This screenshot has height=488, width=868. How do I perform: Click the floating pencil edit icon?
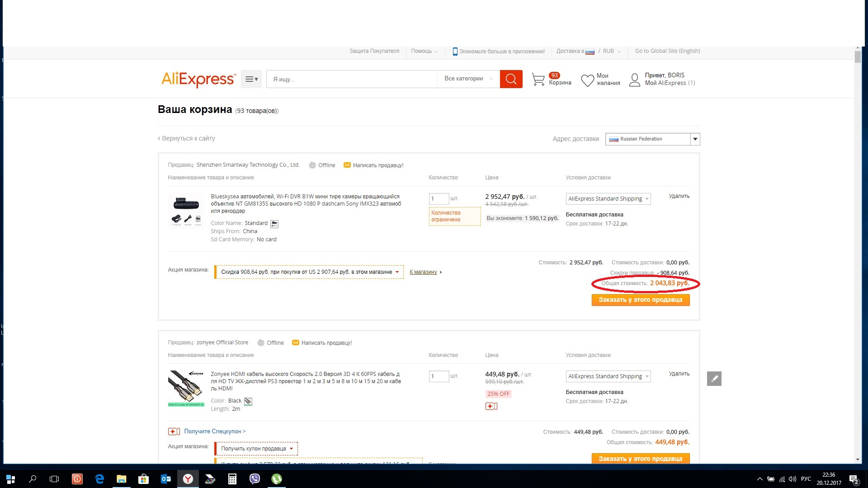click(x=714, y=379)
